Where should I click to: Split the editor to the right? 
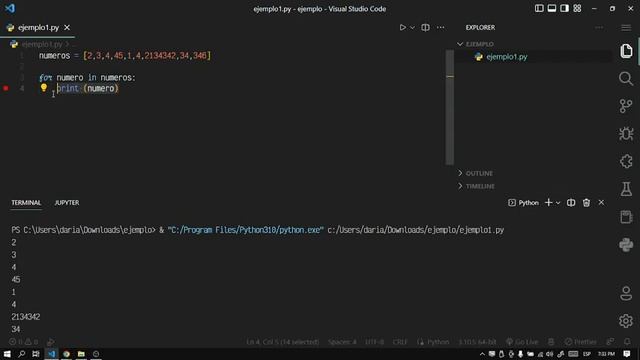[425, 27]
